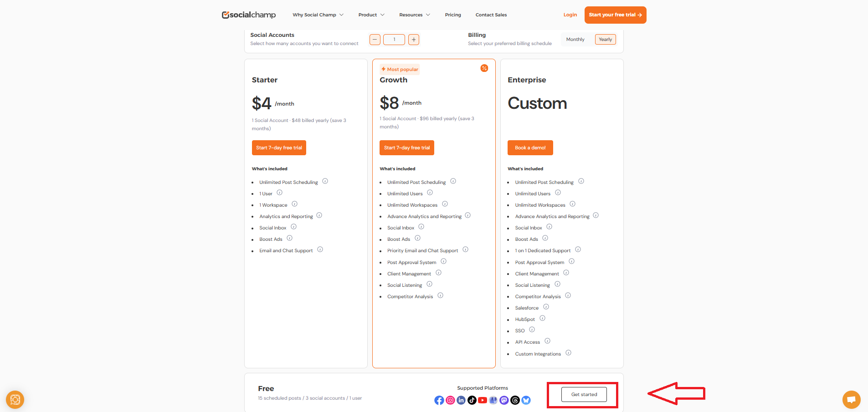This screenshot has height=412, width=868.
Task: Decrease social accounts with minus button
Action: 375,40
